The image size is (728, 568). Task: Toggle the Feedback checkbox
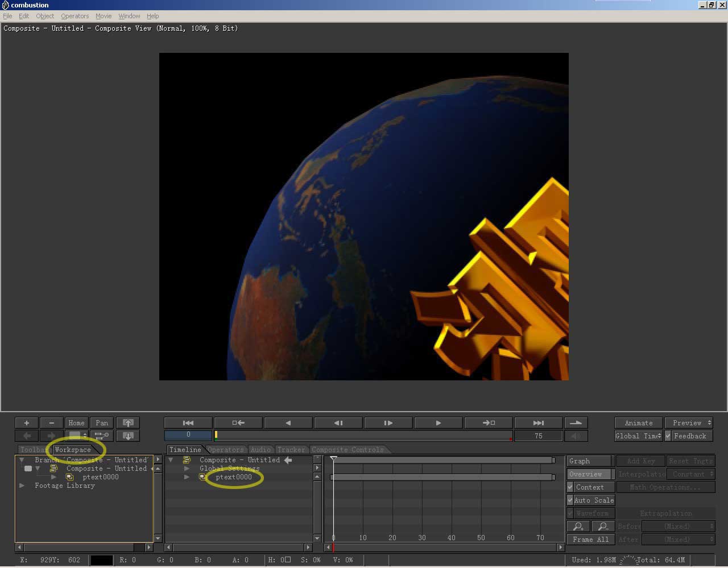(x=668, y=436)
